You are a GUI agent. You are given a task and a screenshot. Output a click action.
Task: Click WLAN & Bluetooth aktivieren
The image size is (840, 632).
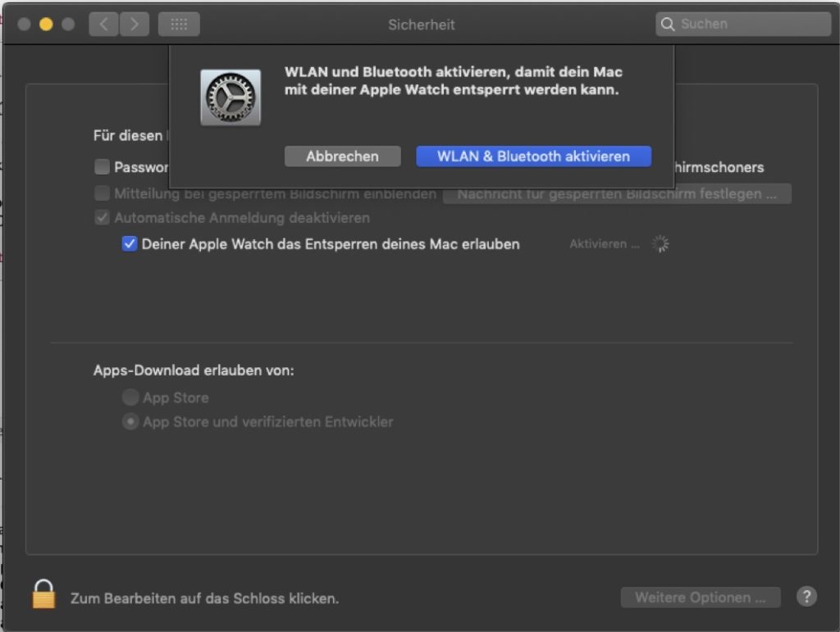pyautogui.click(x=533, y=157)
